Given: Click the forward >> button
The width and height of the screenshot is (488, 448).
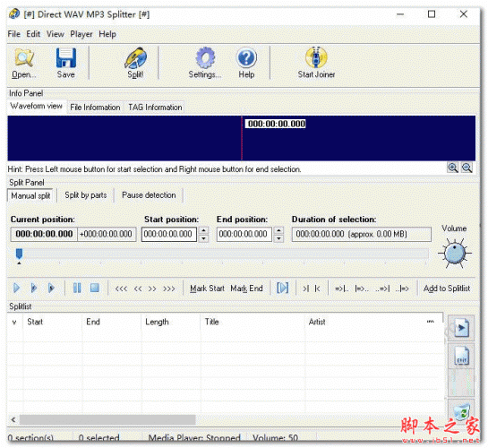Looking at the screenshot, I should [152, 289].
